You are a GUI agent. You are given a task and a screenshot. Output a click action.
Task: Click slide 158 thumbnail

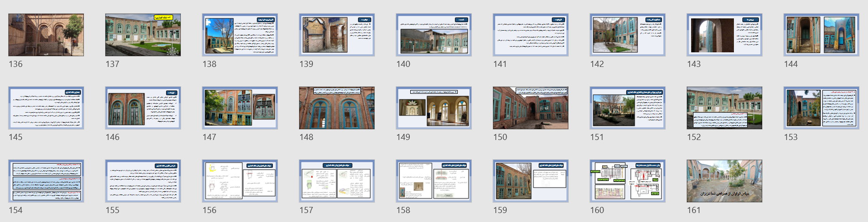[x=434, y=181]
